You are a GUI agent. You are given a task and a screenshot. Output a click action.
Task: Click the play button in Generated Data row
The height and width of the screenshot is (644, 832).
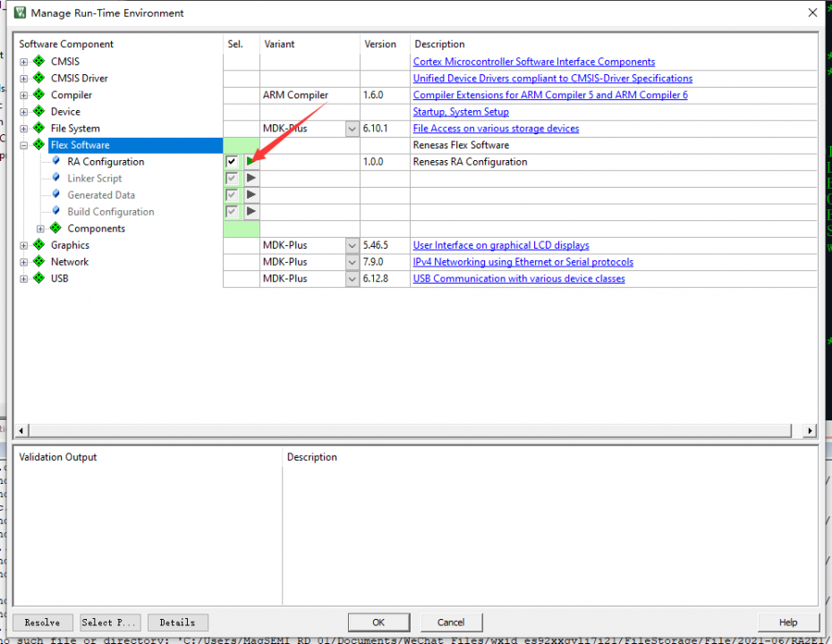pos(251,195)
